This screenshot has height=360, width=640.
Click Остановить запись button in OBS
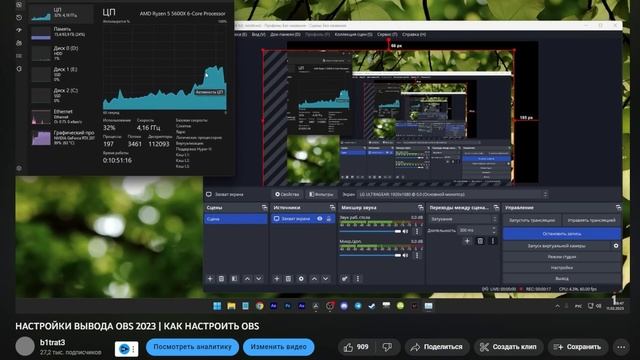[562, 233]
